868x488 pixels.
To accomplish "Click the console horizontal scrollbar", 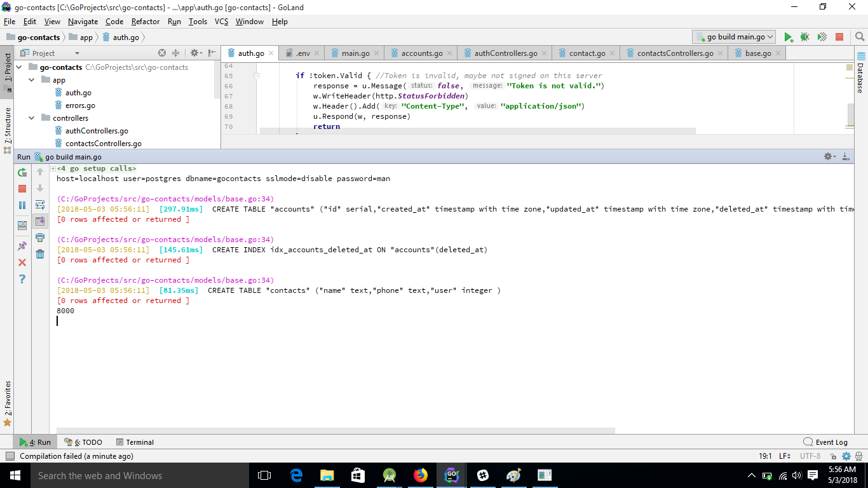I will 336,430.
